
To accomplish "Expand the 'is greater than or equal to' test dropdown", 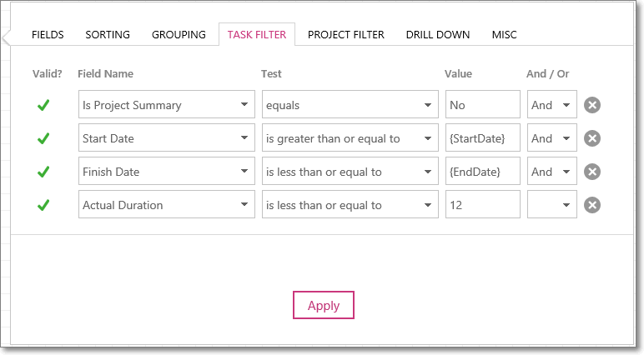I will pyautogui.click(x=350, y=137).
